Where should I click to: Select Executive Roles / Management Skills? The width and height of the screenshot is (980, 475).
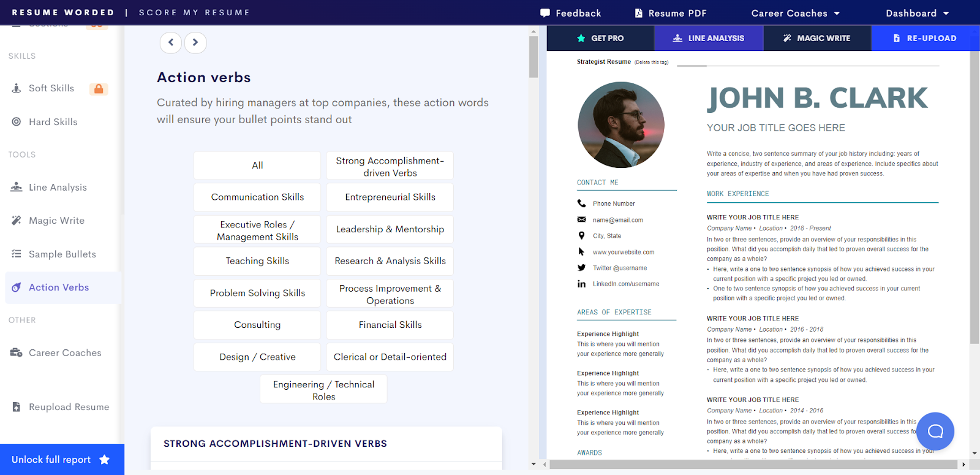pyautogui.click(x=257, y=230)
